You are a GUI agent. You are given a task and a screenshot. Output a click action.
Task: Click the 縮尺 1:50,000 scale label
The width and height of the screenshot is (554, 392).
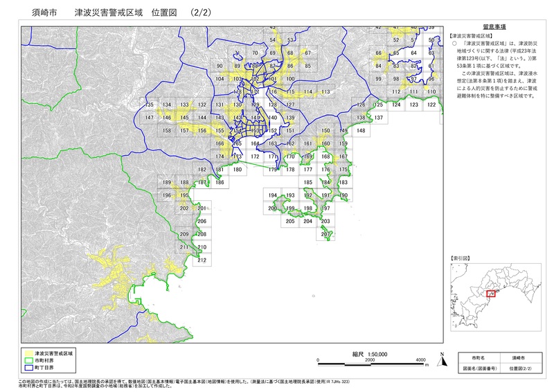click(x=369, y=354)
